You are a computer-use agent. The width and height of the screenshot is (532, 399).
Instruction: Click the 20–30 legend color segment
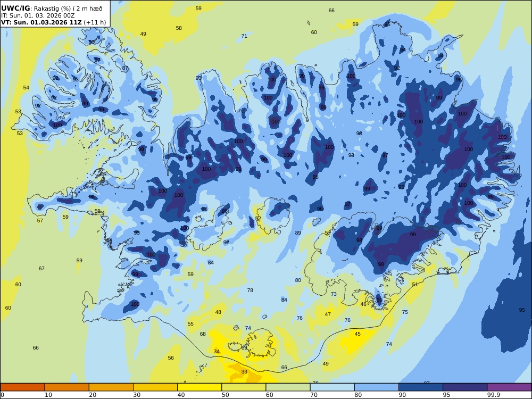pos(111,387)
